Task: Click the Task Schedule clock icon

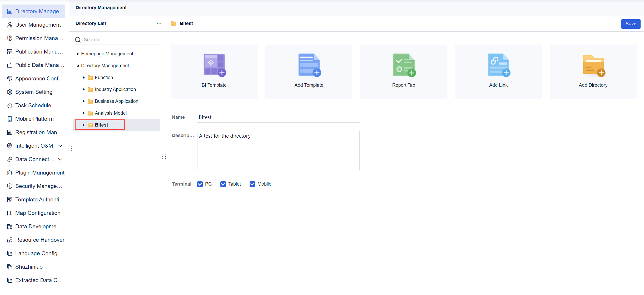Action: click(10, 105)
